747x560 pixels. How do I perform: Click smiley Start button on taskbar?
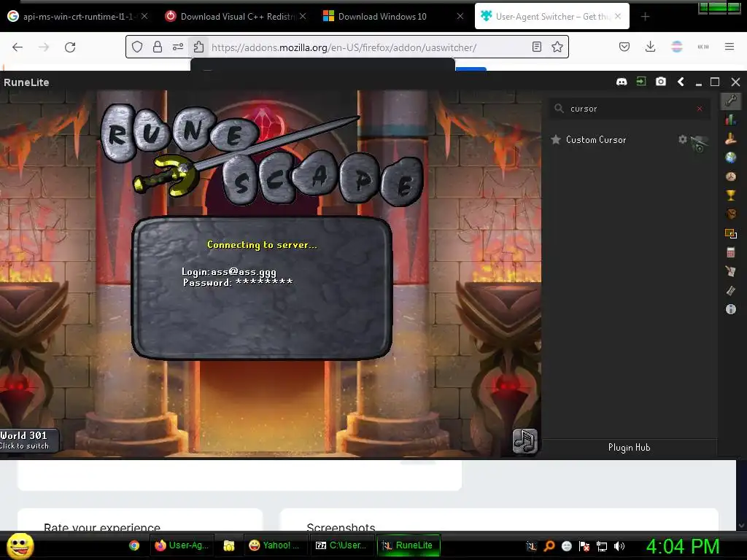click(20, 545)
